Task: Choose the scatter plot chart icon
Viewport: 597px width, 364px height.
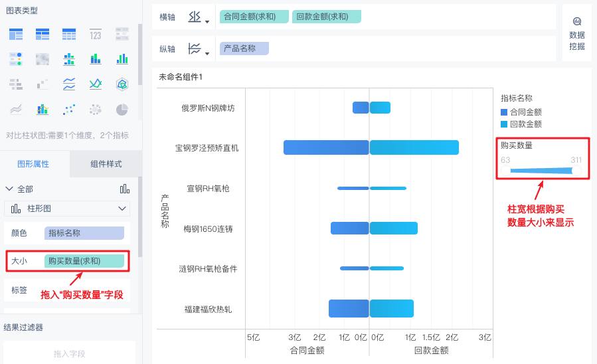Action: click(69, 110)
